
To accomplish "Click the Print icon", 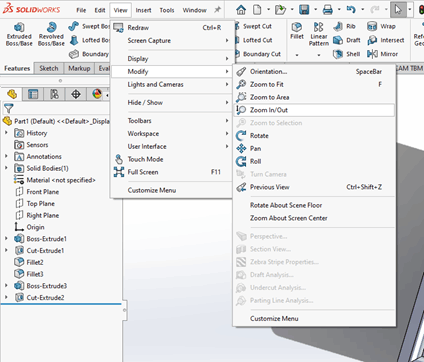I will pos(328,10).
